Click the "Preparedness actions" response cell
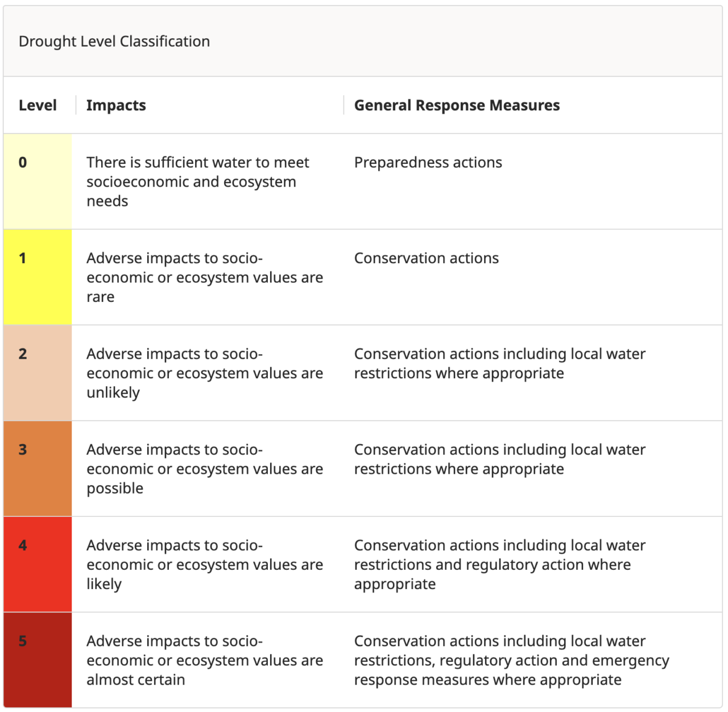Viewport: 728px width, 712px height. pos(428,163)
